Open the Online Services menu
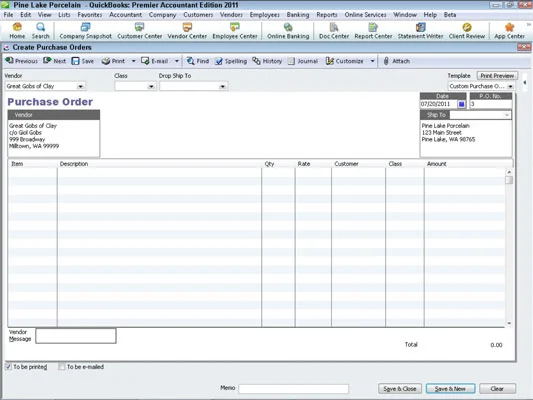The height and width of the screenshot is (400, 533). [365, 15]
